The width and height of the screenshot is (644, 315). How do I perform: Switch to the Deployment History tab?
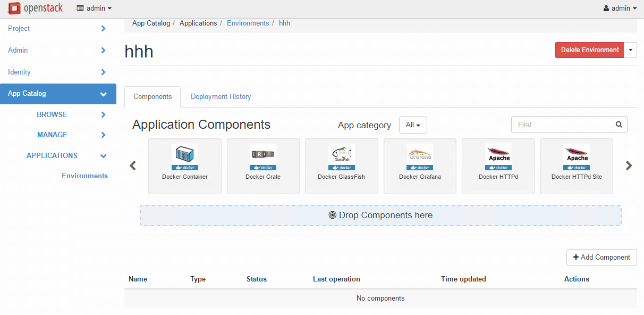(x=221, y=97)
